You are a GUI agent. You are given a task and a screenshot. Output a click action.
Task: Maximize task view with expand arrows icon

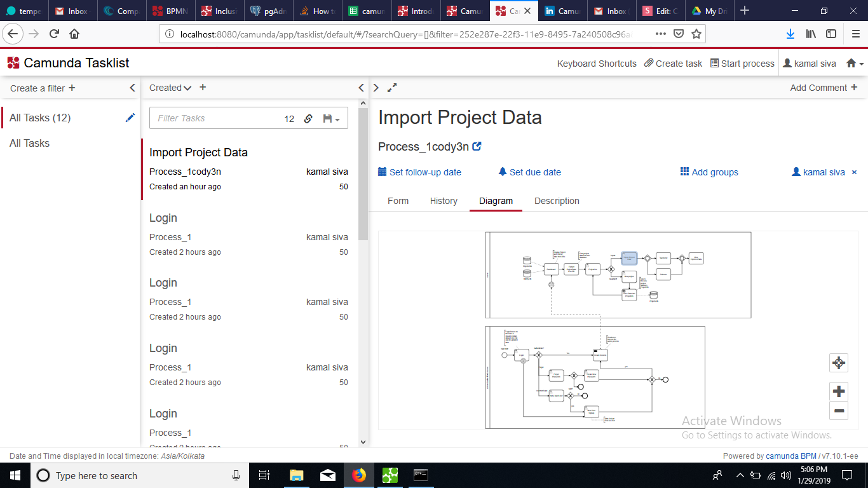click(x=392, y=88)
